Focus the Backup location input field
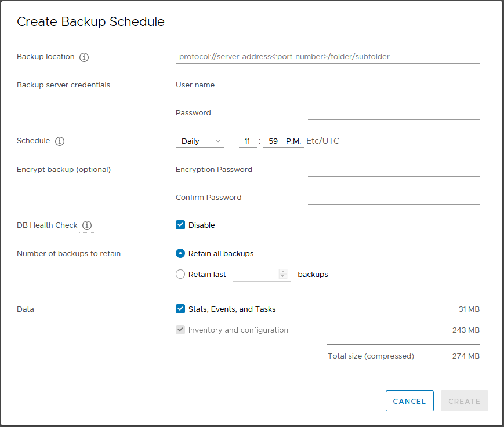 [x=328, y=57]
